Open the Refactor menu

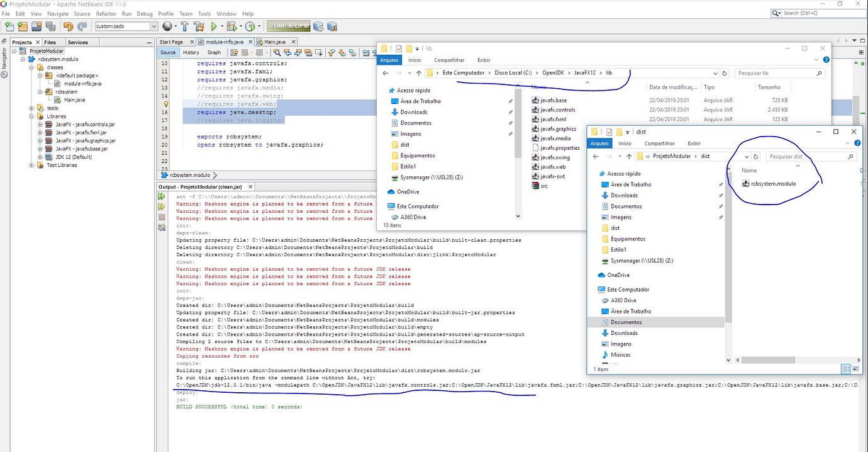[x=106, y=13]
